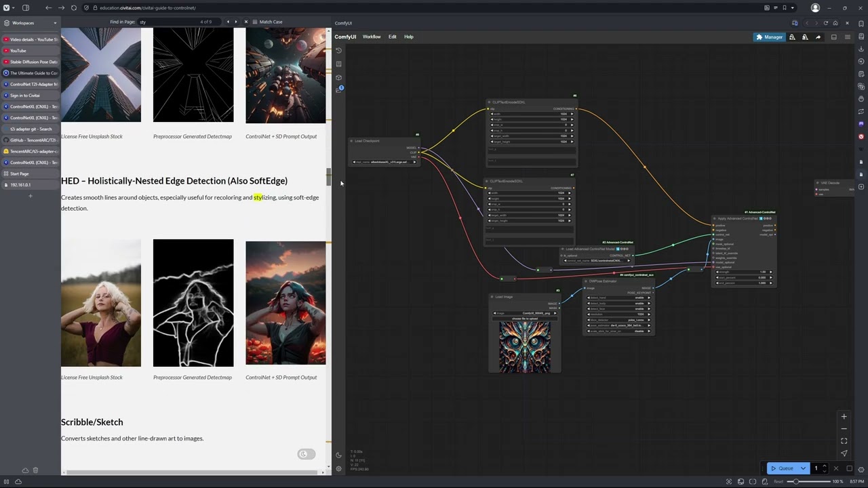Open bbox_detector dropdown in DWPose Estimator

tap(619, 320)
